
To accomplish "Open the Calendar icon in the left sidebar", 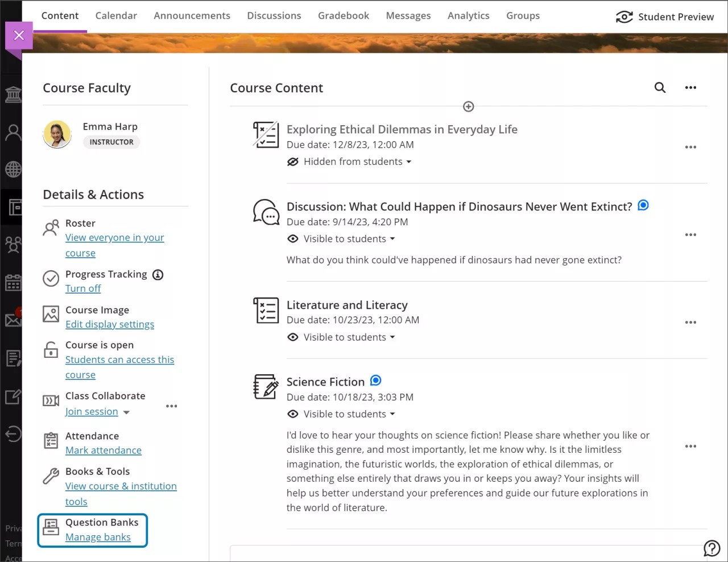I will pyautogui.click(x=13, y=283).
